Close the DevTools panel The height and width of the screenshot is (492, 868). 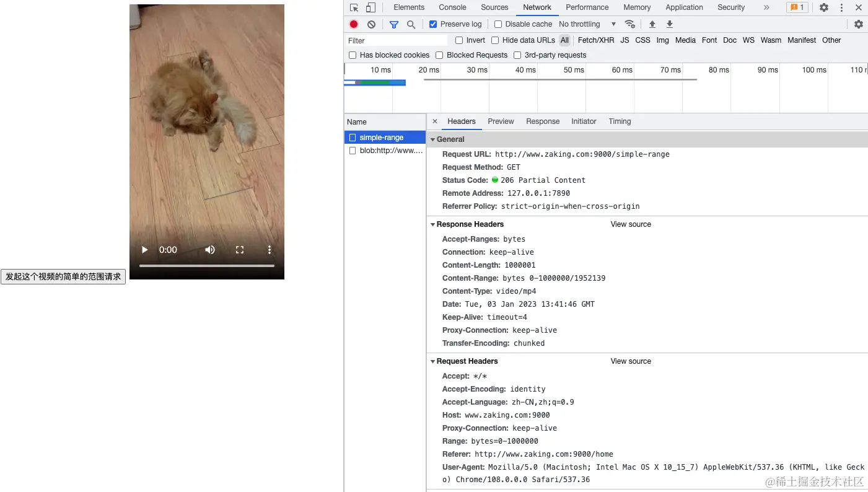[x=858, y=7]
